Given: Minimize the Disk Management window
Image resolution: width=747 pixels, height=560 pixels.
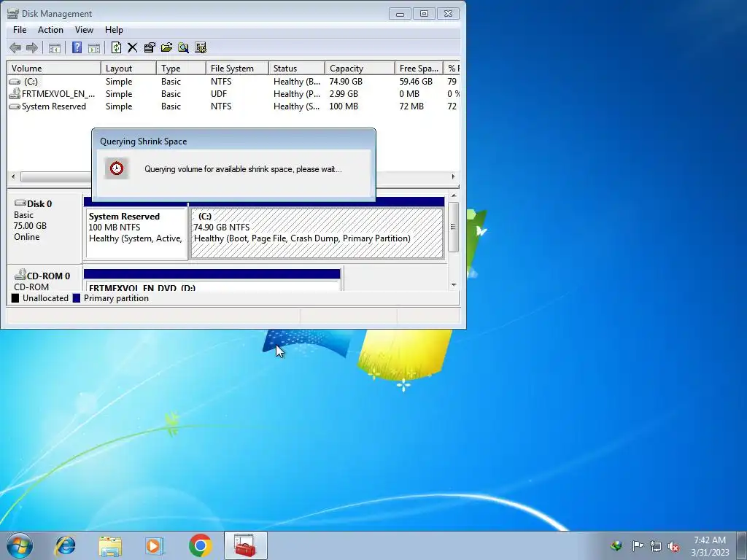Looking at the screenshot, I should click(400, 14).
